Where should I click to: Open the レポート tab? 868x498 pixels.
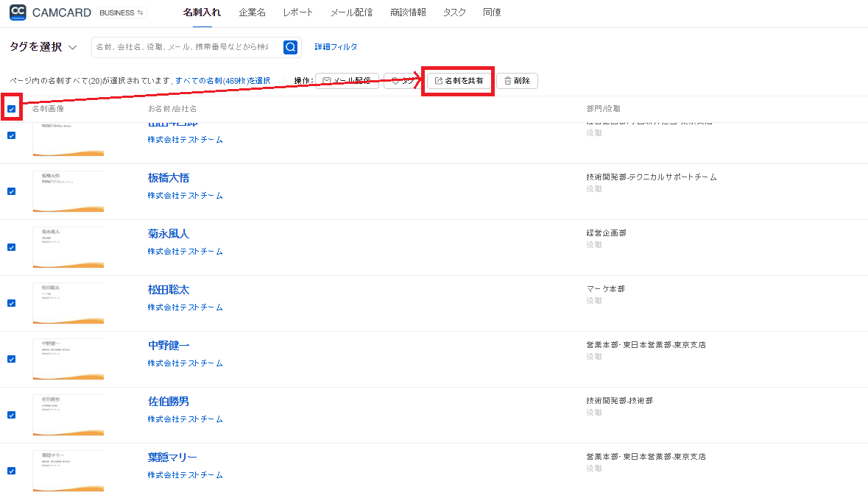297,13
